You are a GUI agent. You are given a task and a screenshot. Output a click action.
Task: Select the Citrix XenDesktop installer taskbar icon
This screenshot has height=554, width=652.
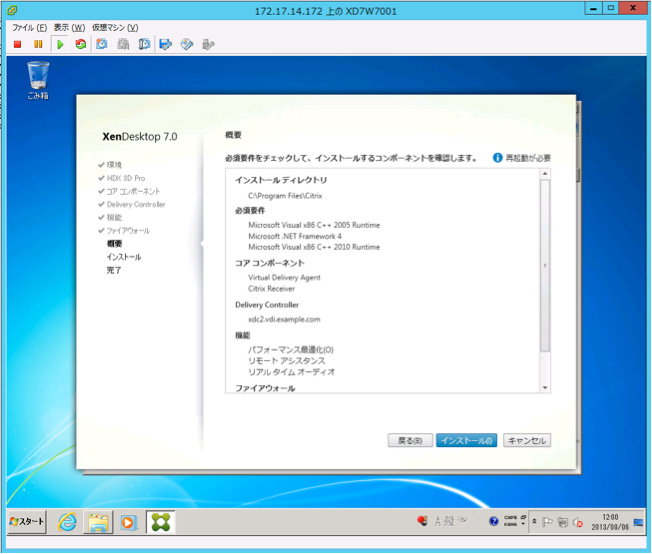(161, 522)
